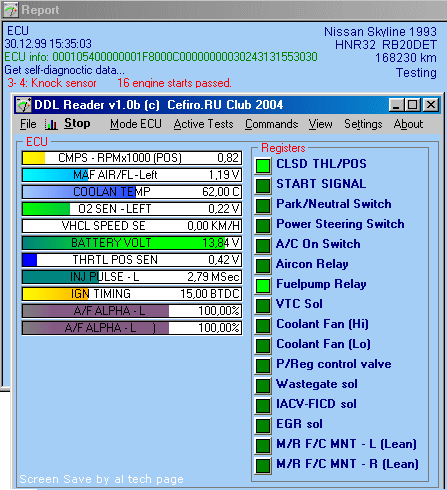Open the File menu
The height and width of the screenshot is (490, 447).
28,124
